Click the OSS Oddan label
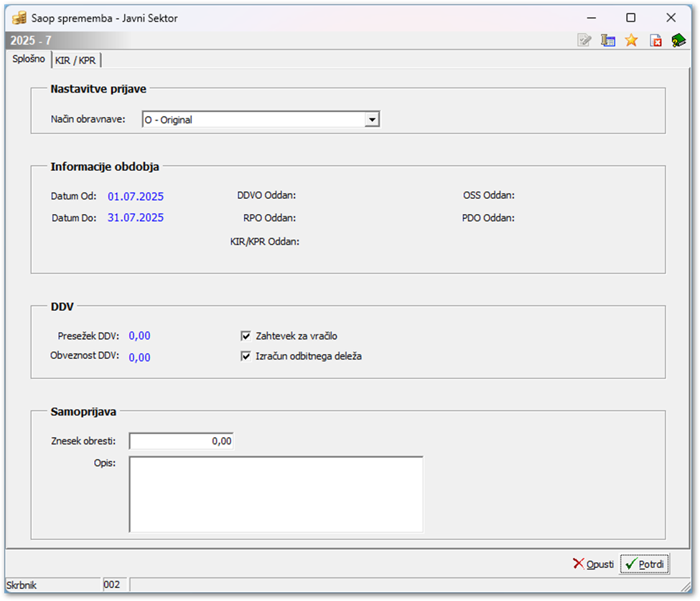Image resolution: width=700 pixels, height=601 pixels. pos(489,195)
